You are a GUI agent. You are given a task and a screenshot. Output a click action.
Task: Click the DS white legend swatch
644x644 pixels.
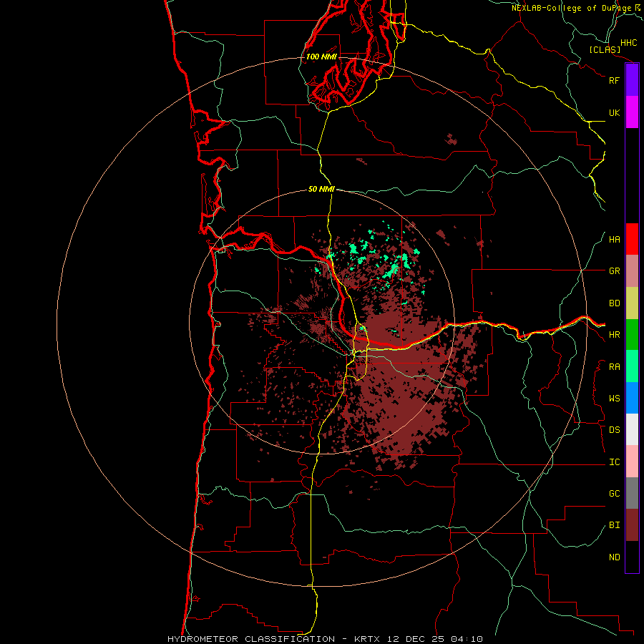pyautogui.click(x=632, y=429)
